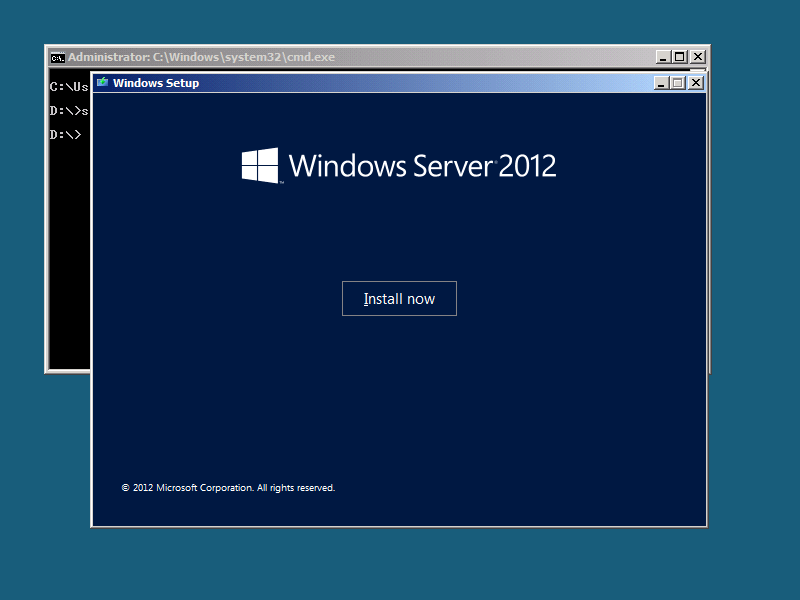This screenshot has width=800, height=600.
Task: Click the teal desktop background area
Action: tap(400, 570)
